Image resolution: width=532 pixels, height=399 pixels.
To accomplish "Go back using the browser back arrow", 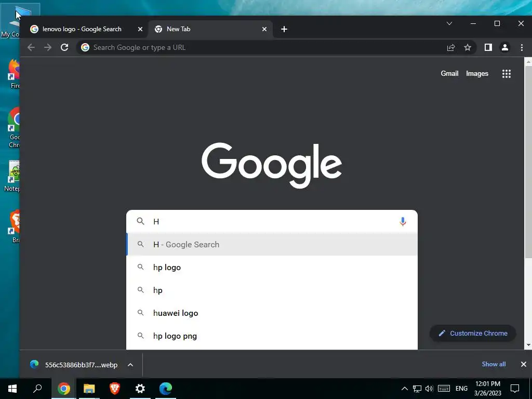I will [x=31, y=47].
